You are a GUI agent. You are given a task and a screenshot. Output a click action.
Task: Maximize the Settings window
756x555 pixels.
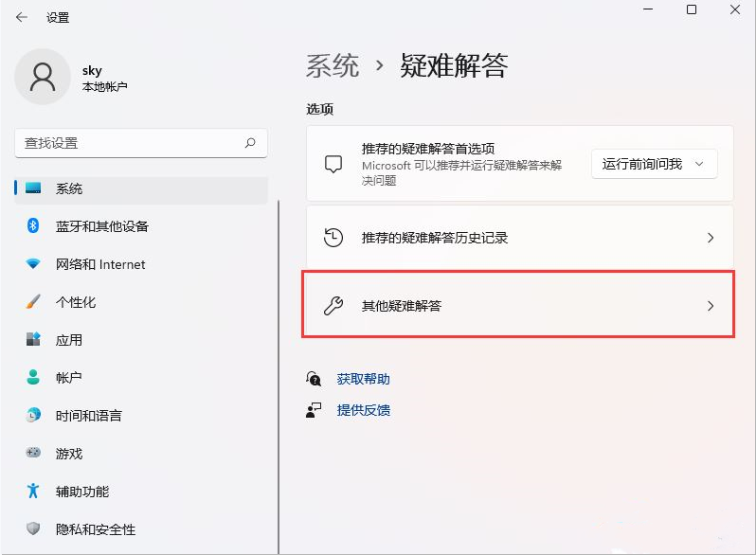coord(692,9)
